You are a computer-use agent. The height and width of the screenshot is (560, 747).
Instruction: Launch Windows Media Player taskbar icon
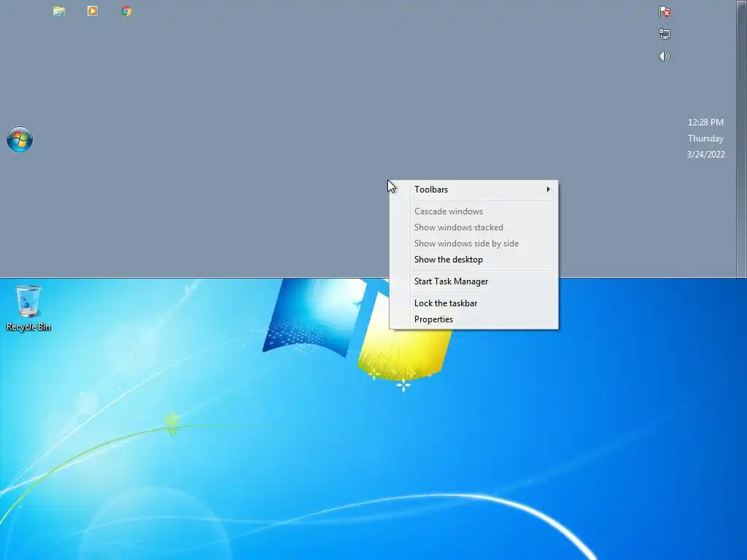click(x=93, y=11)
